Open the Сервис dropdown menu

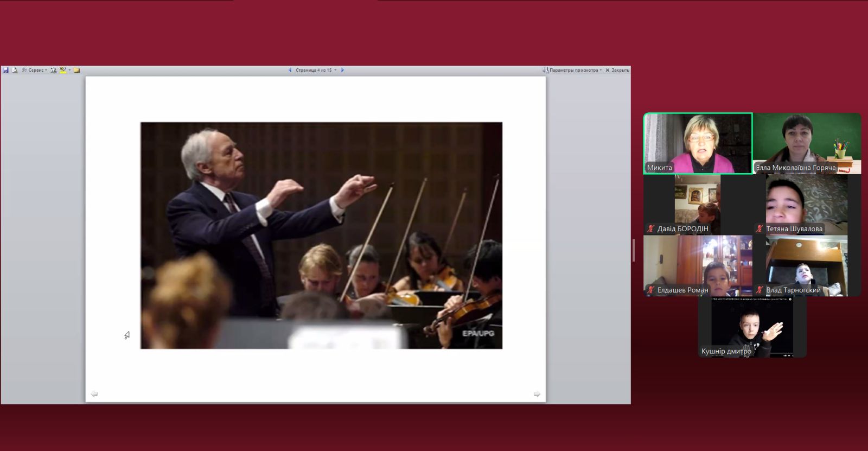35,70
